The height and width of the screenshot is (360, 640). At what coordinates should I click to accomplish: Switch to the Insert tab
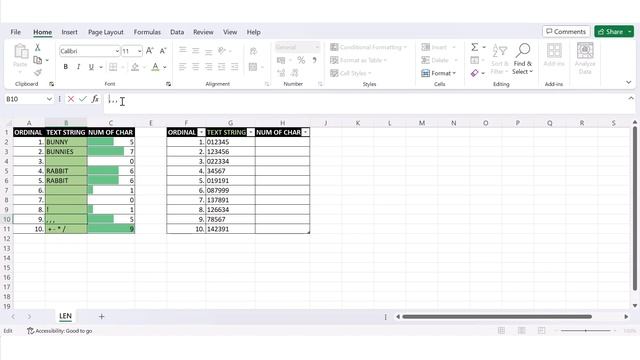pyautogui.click(x=69, y=32)
